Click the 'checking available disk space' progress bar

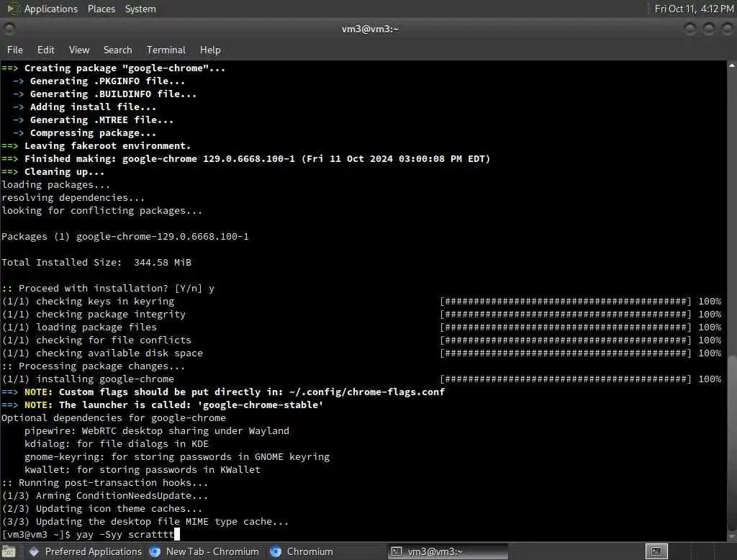point(566,353)
